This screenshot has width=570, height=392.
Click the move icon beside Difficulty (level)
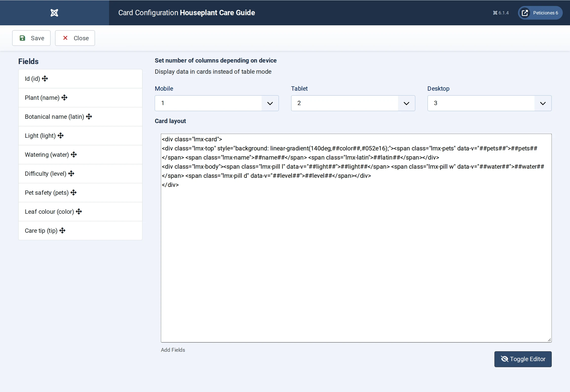point(71,174)
